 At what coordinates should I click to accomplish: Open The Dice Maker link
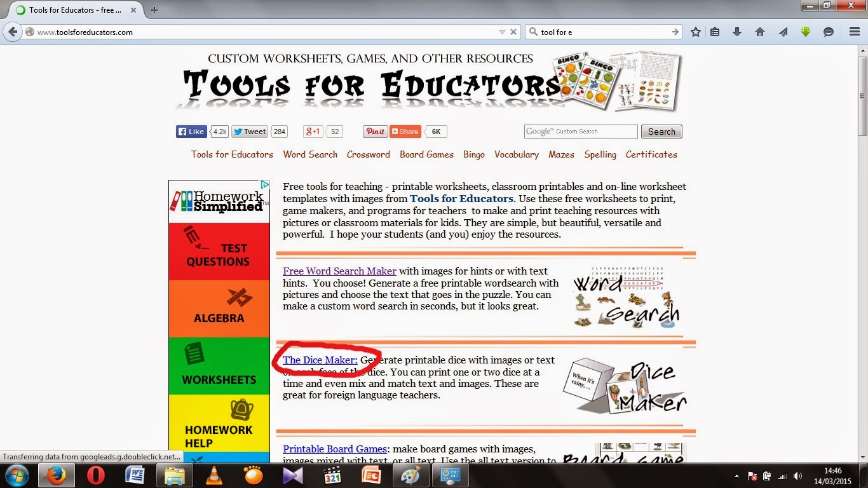320,360
